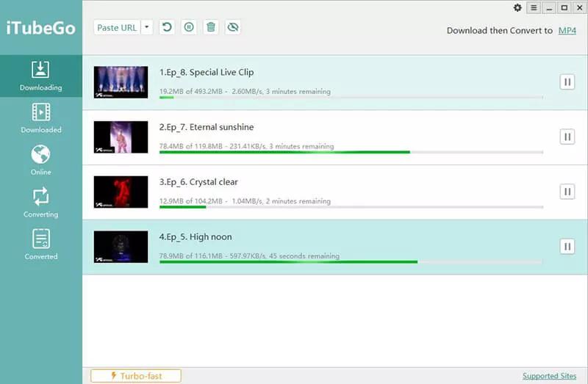
Task: Pause all downloads with the toolbar pause icon
Action: tap(189, 27)
